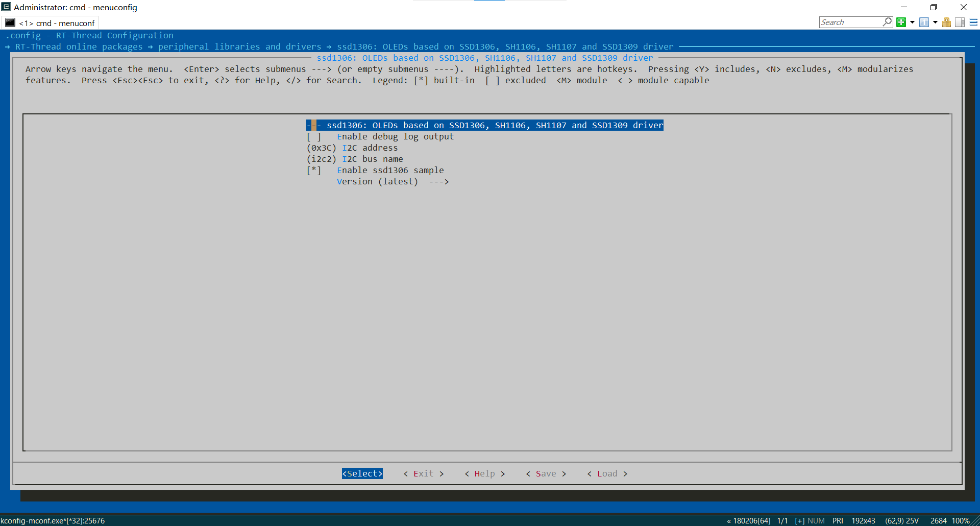980x526 pixels.
Task: Click the 192x43 console size status entry
Action: (x=863, y=521)
